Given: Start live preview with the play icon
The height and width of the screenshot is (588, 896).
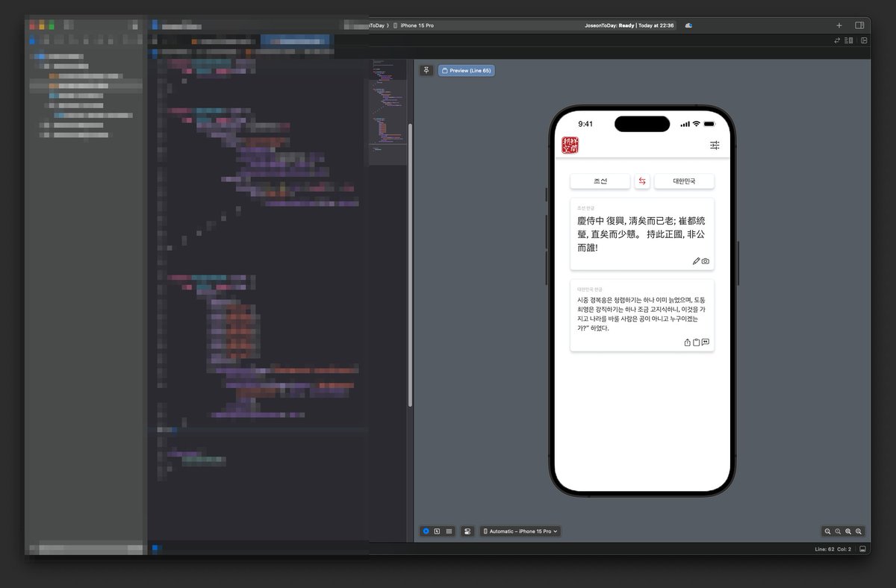Looking at the screenshot, I should point(426,531).
